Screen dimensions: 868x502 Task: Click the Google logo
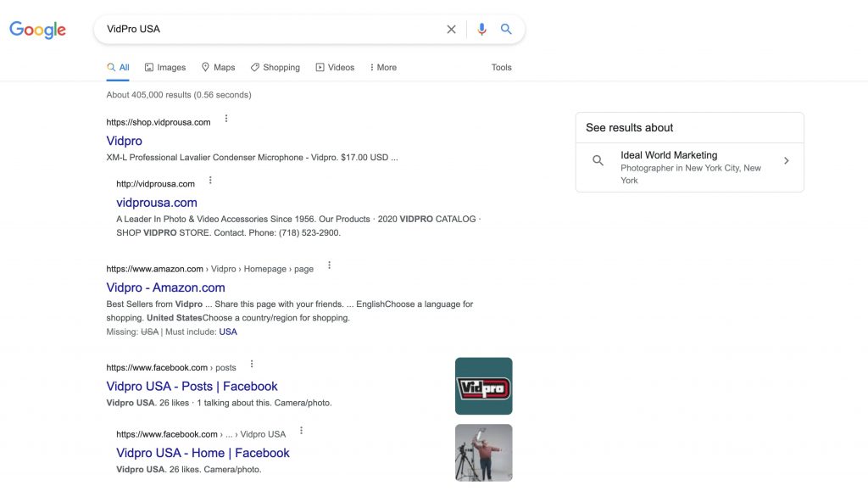(x=37, y=30)
